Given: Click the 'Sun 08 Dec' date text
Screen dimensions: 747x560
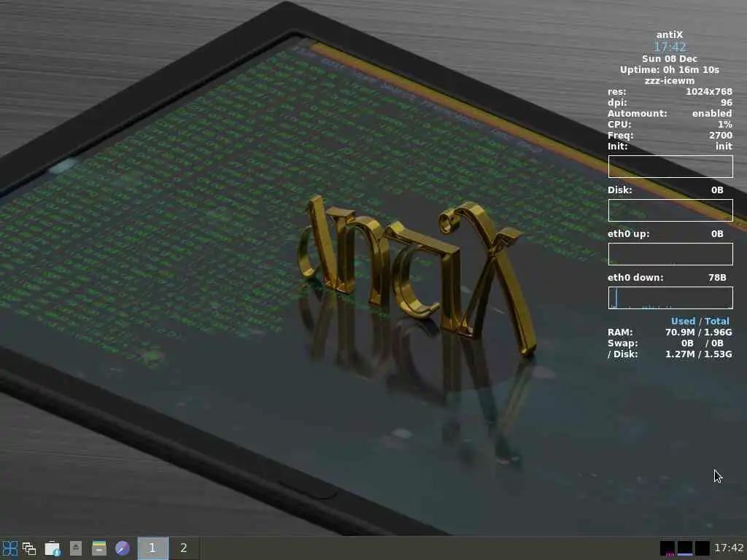Looking at the screenshot, I should 670,58.
